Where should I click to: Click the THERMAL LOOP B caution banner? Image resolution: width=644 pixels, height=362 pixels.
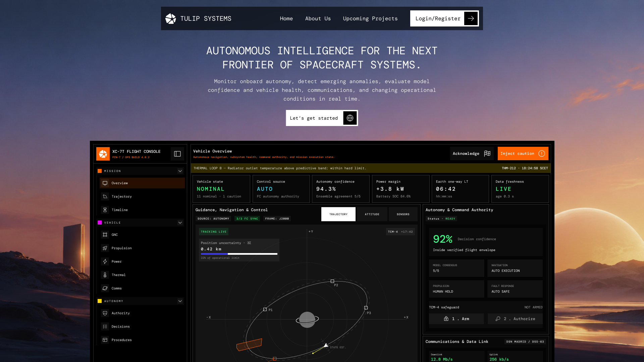pos(371,168)
